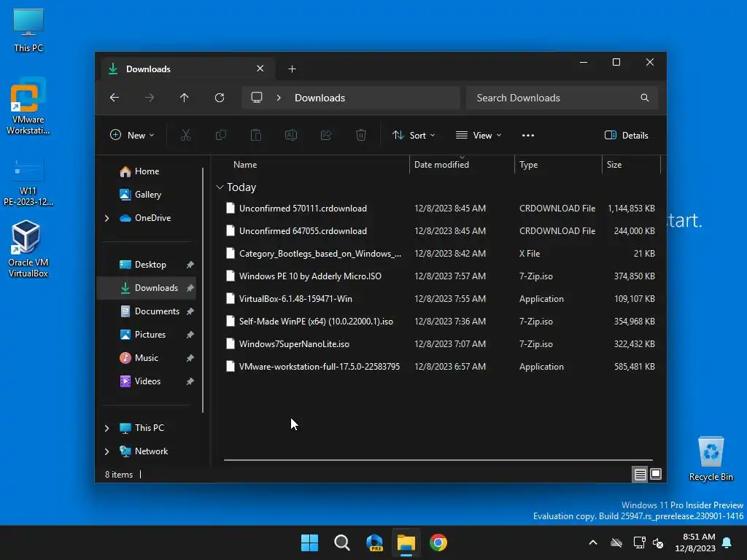This screenshot has width=747, height=560.
Task: Navigate up one folder level
Action: click(185, 98)
